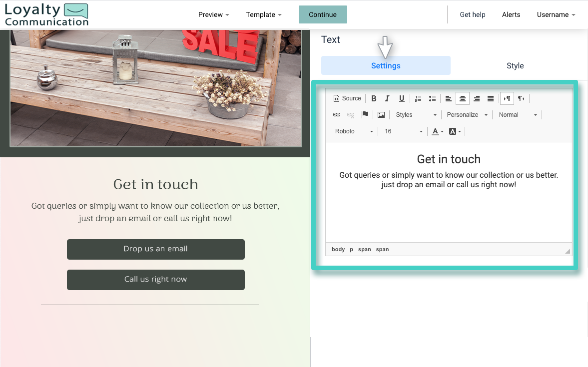Open the Username menu

556,14
